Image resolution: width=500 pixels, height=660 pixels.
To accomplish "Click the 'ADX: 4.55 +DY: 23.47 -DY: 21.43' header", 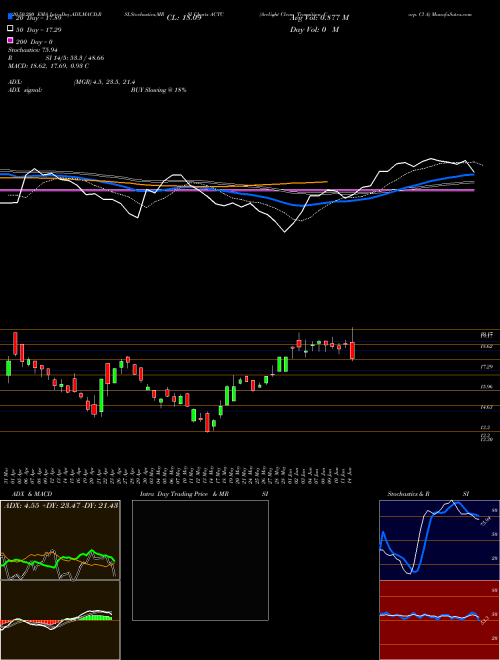I will 61,505.
